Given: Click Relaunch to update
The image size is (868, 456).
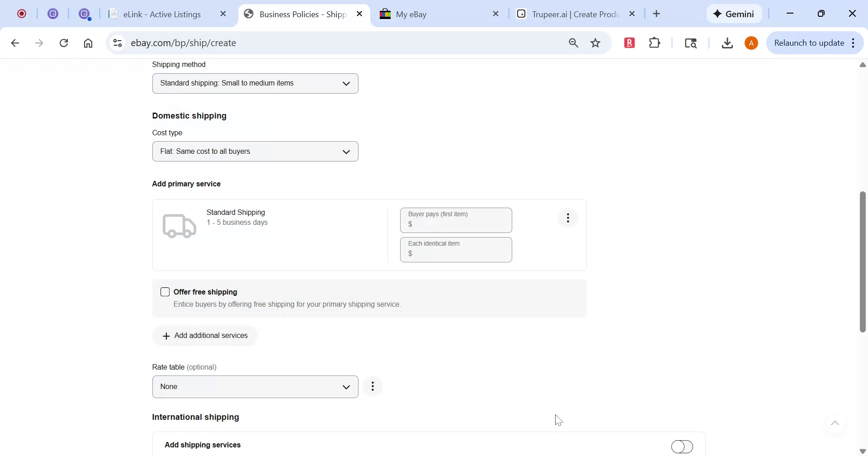Looking at the screenshot, I should [x=809, y=43].
